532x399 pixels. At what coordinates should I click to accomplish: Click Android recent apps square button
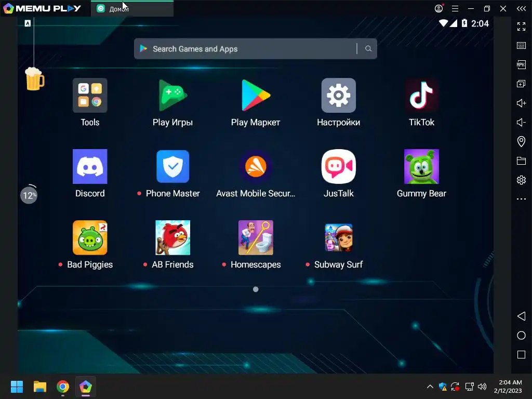[521, 354]
